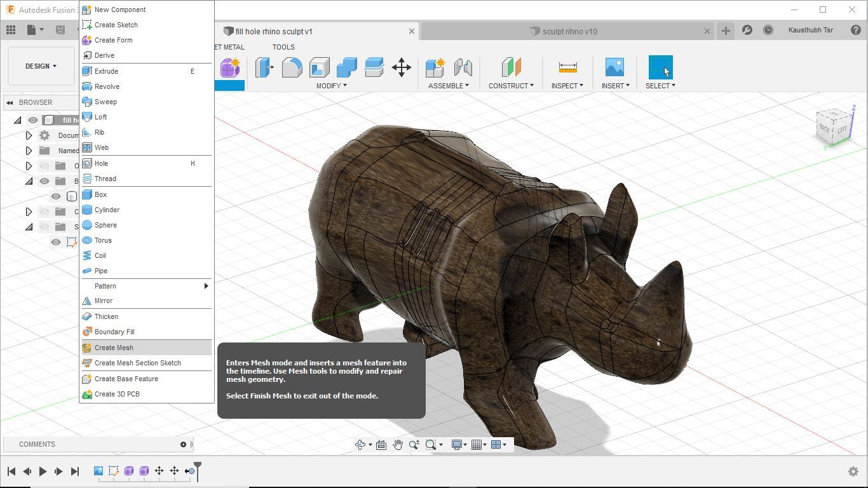Open timeline settings gear
The height and width of the screenshot is (488, 868).
tap(853, 471)
